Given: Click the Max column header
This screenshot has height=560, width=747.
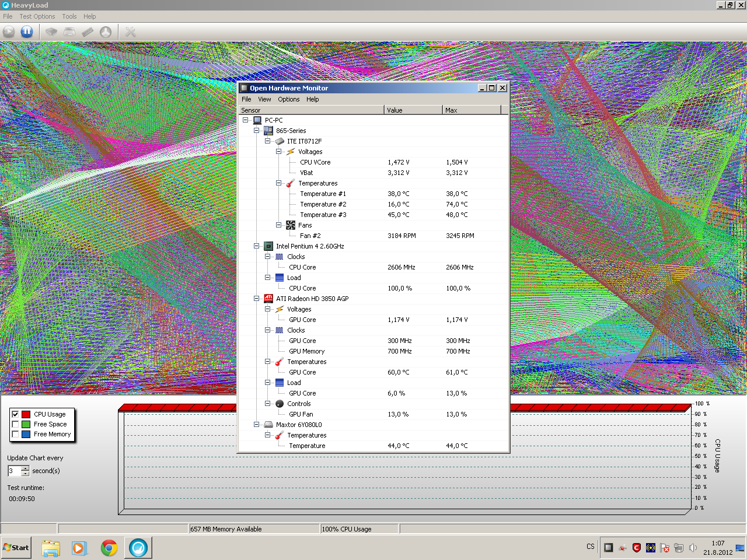Looking at the screenshot, I should pyautogui.click(x=471, y=110).
